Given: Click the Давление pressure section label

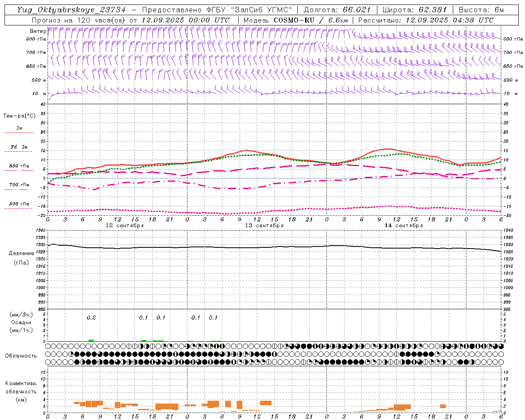Looking at the screenshot, I should coord(21,253).
